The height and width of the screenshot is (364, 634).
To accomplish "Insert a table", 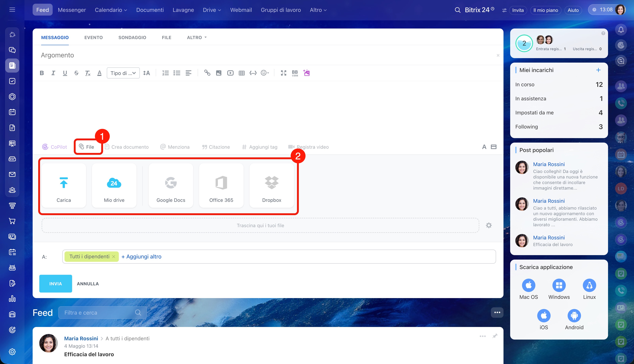I will (242, 73).
